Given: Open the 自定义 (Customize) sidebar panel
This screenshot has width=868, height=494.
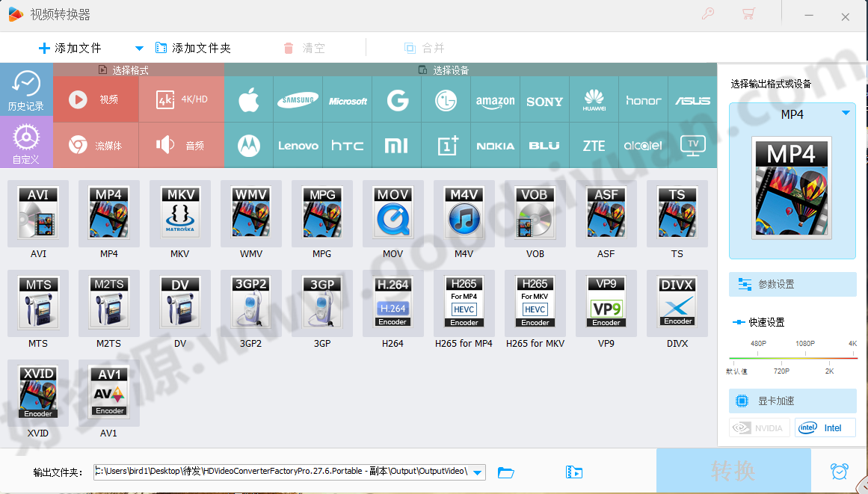Looking at the screenshot, I should (x=27, y=142).
